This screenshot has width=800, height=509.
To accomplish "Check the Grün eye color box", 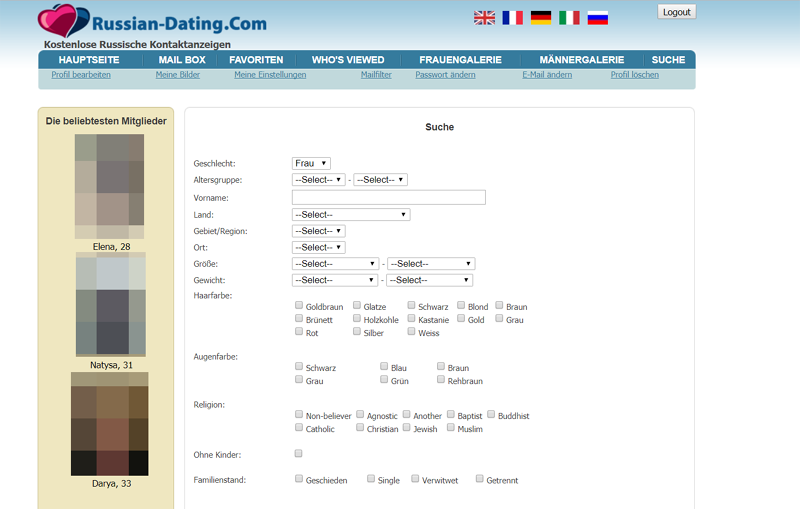I will tap(384, 379).
